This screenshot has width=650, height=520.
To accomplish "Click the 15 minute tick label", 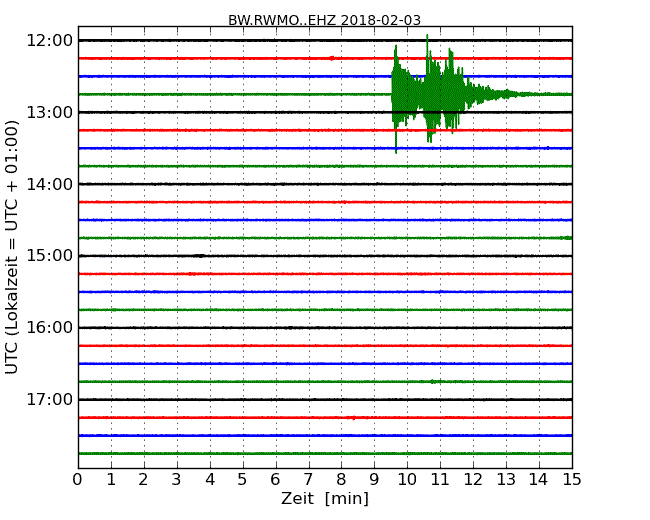I will point(572,480).
